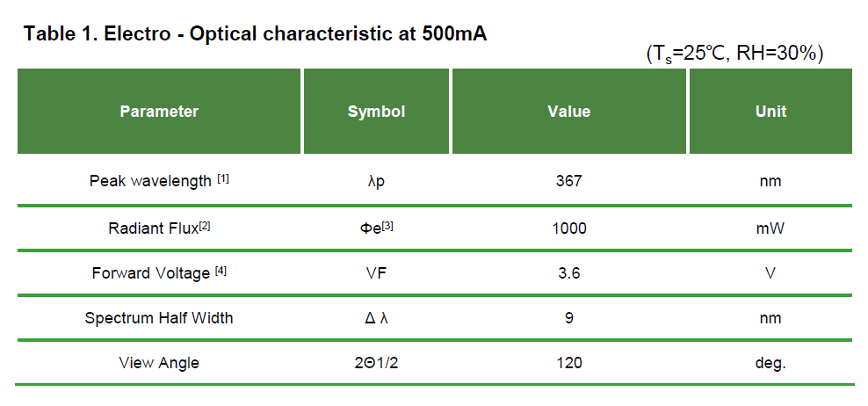Click the Ts=25℃, RH=30% condition text
This screenshot has width=868, height=406.
(734, 54)
